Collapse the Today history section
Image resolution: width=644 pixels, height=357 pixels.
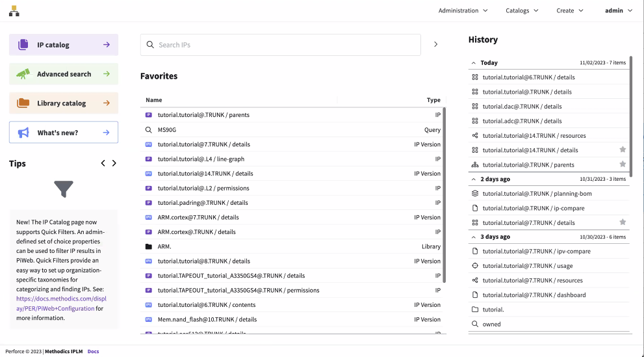473,63
